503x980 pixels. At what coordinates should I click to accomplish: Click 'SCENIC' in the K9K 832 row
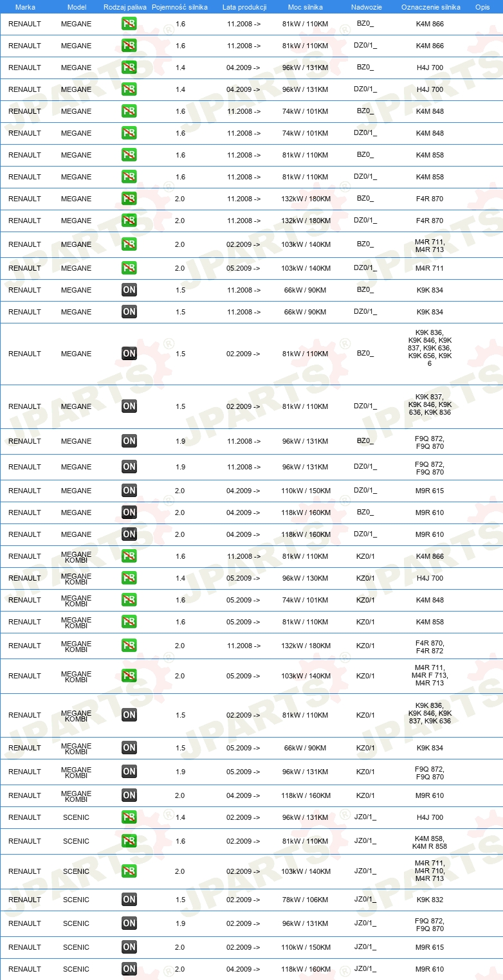tap(77, 900)
